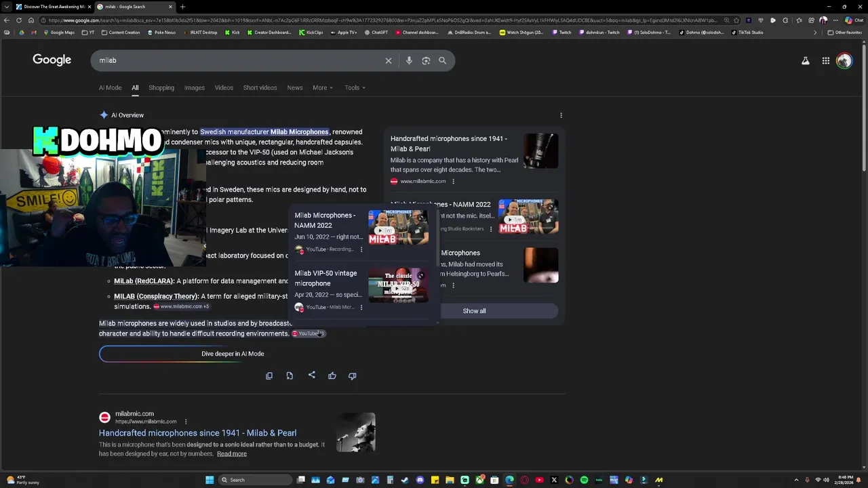The image size is (868, 488).
Task: Switch to Images tab
Action: tap(195, 87)
